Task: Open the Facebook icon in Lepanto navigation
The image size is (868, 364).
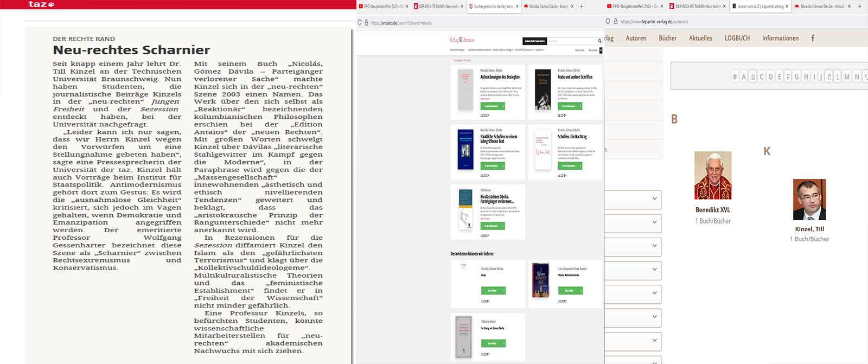Action: (813, 38)
